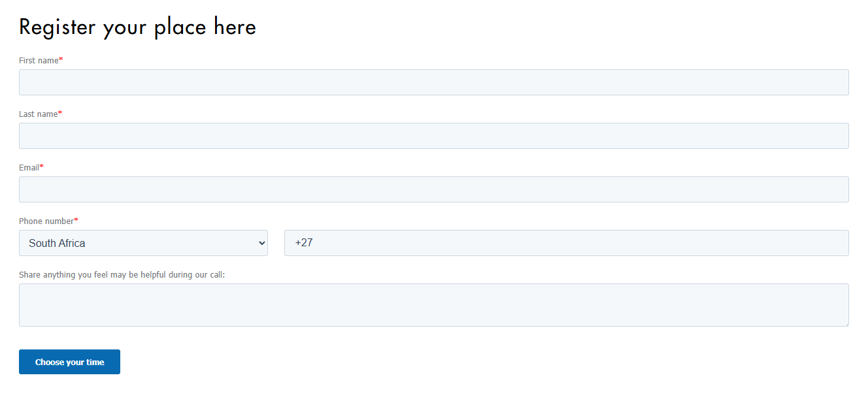
Task: Click the red asterisk beside Last name
Action: [60, 113]
